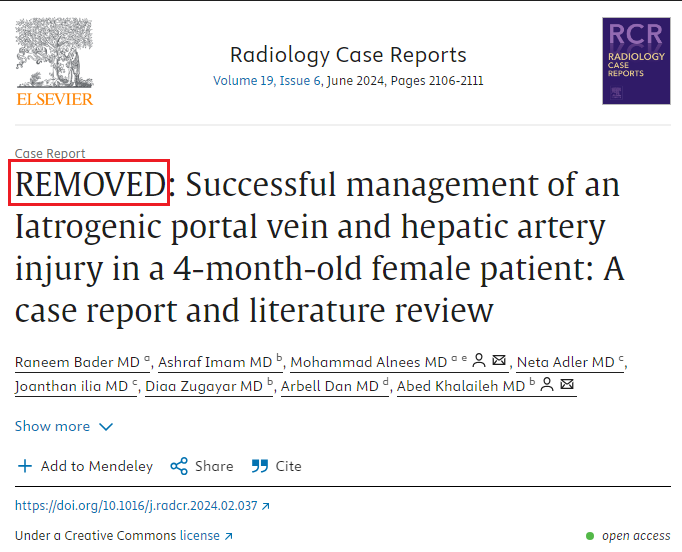Click the quotation mark Cite icon
Screen dimensions: 682x552
260,466
